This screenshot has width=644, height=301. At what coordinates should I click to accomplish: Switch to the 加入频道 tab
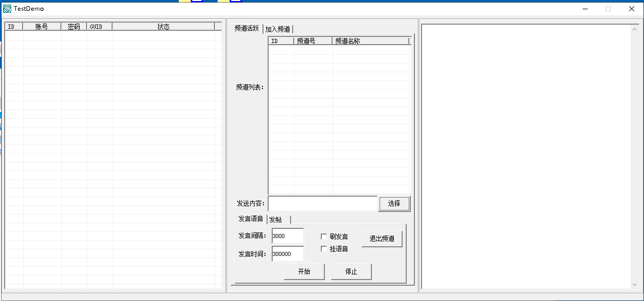[278, 29]
